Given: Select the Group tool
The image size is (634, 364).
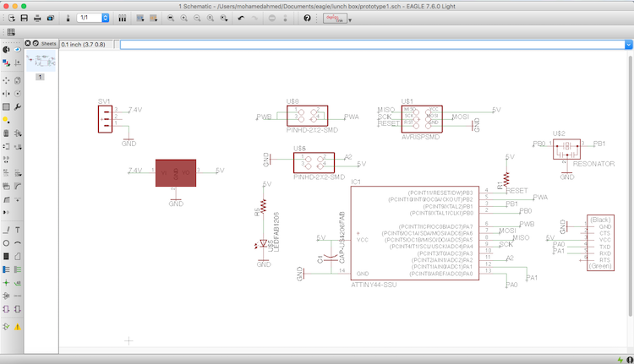Looking at the screenshot, I should (x=6, y=107).
